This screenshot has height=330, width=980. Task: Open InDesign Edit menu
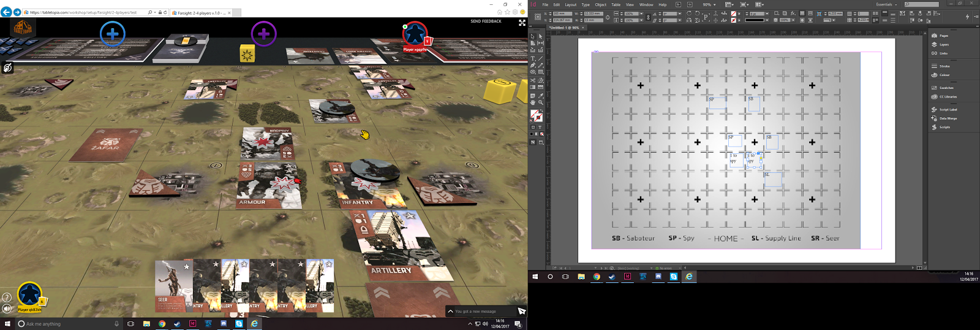(x=556, y=4)
